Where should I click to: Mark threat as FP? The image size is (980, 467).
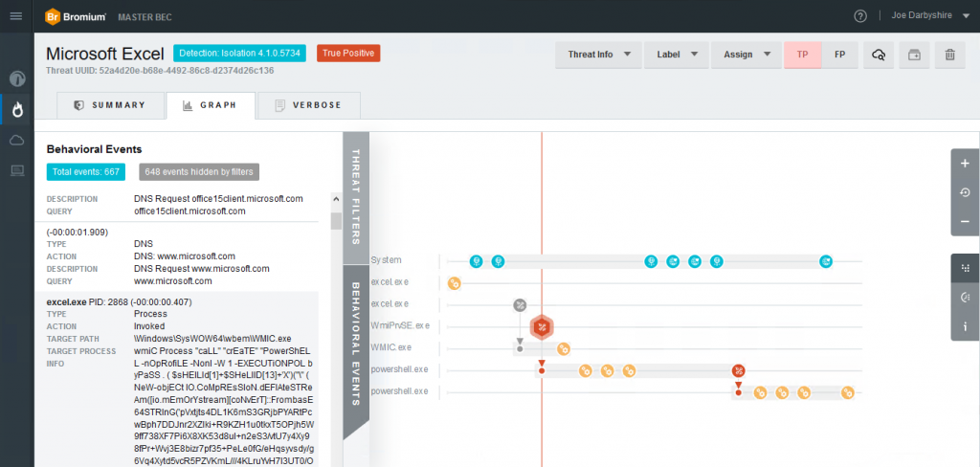[x=840, y=55]
